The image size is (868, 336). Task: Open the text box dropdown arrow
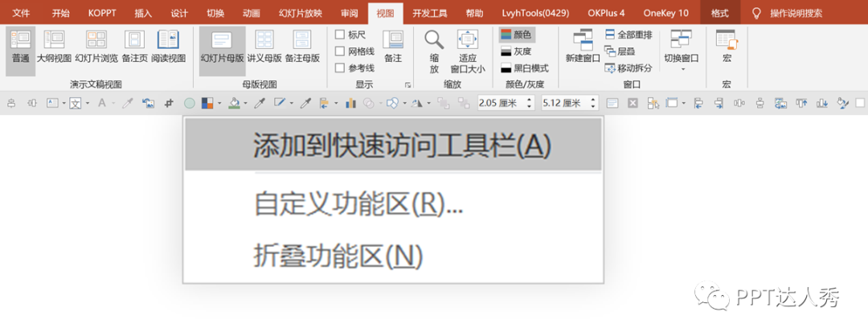click(64, 103)
